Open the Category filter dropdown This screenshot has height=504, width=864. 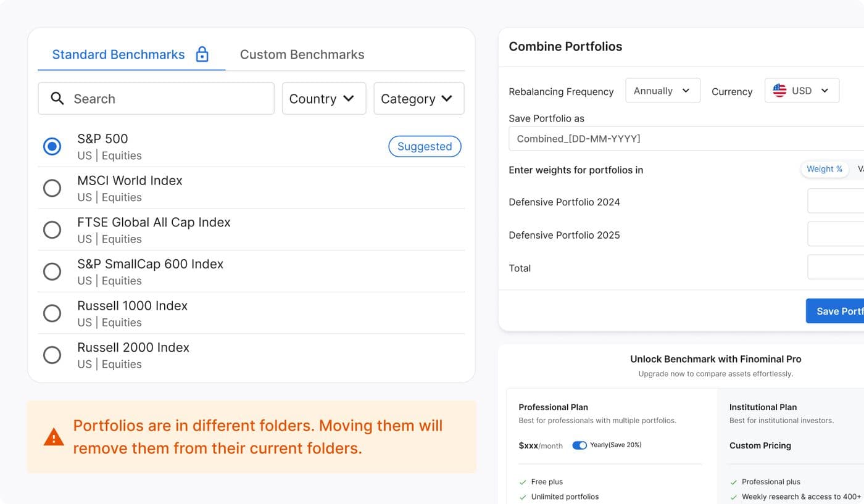click(x=419, y=99)
